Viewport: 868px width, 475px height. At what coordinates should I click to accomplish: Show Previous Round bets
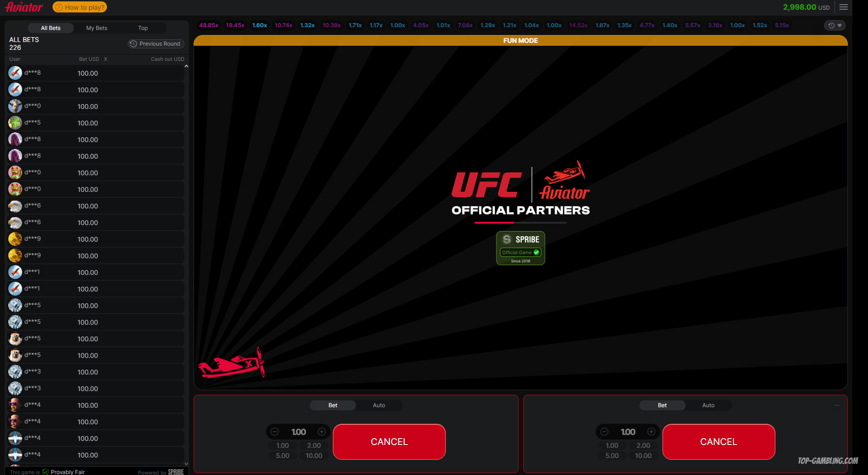(156, 44)
